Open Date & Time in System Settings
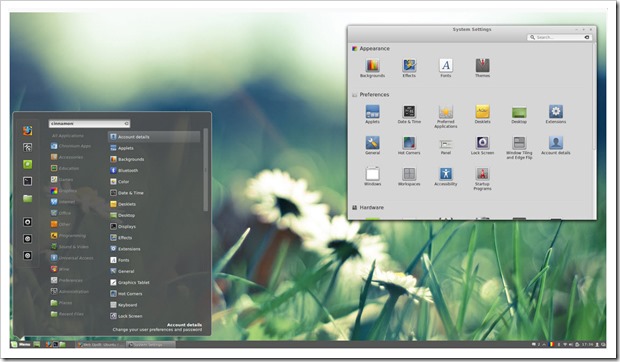 click(409, 114)
